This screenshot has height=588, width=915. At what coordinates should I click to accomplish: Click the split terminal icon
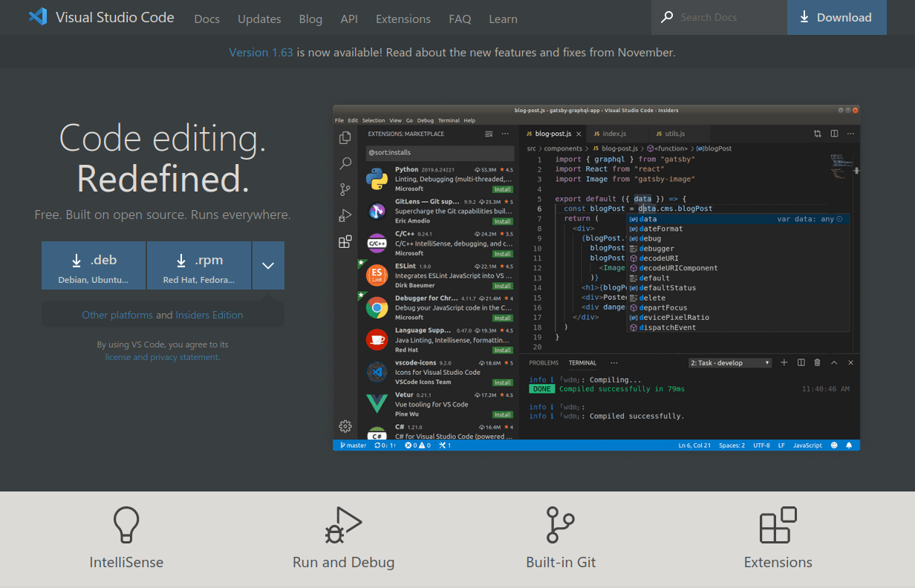[x=801, y=362]
